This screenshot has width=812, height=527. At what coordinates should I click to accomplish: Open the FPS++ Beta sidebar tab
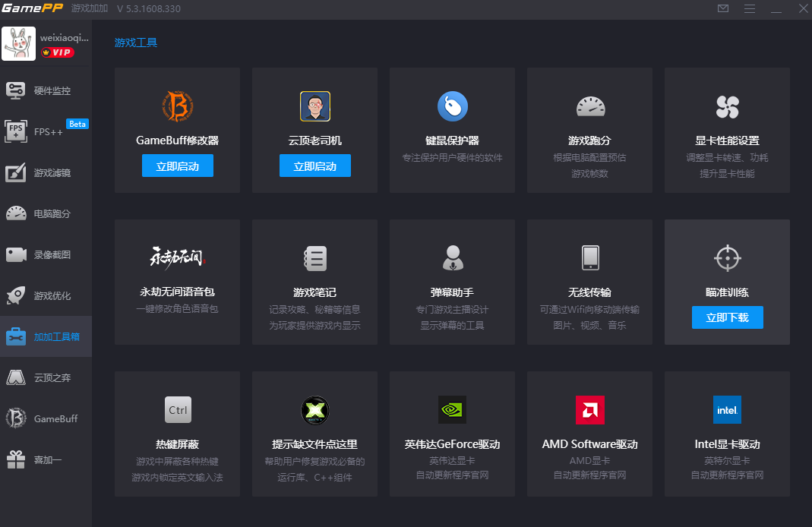click(46, 131)
